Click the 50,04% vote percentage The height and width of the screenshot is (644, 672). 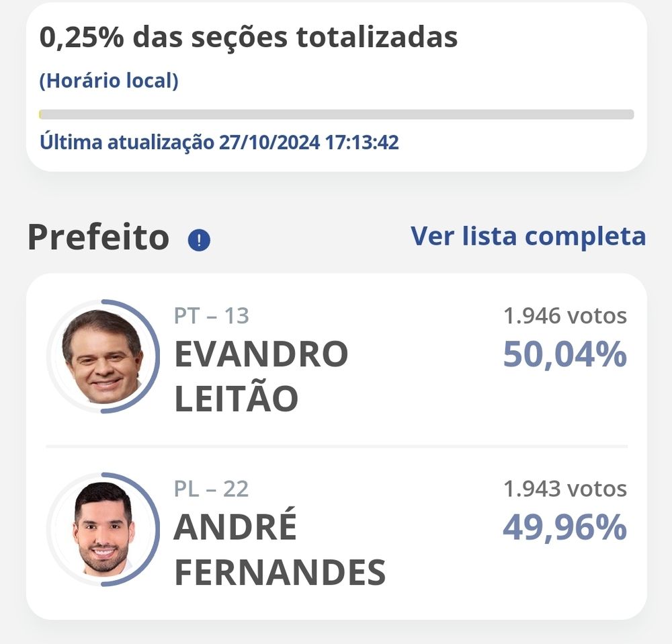tap(564, 355)
